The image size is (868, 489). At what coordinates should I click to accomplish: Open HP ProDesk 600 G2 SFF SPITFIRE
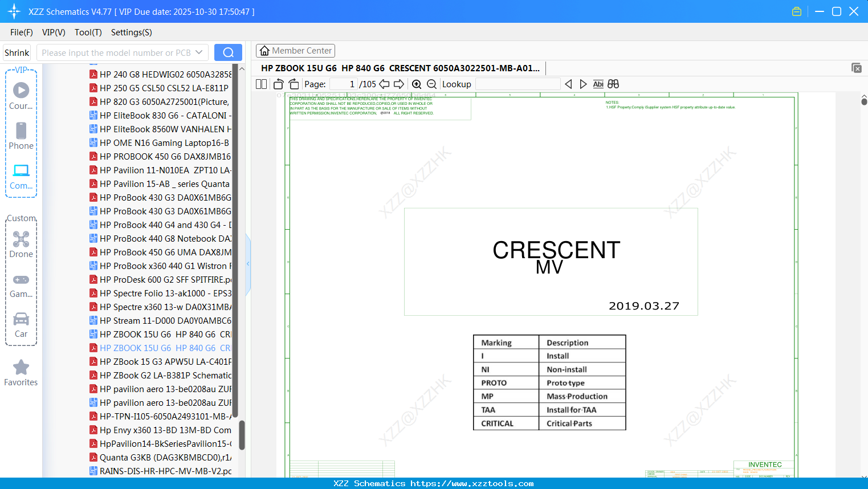pos(161,279)
